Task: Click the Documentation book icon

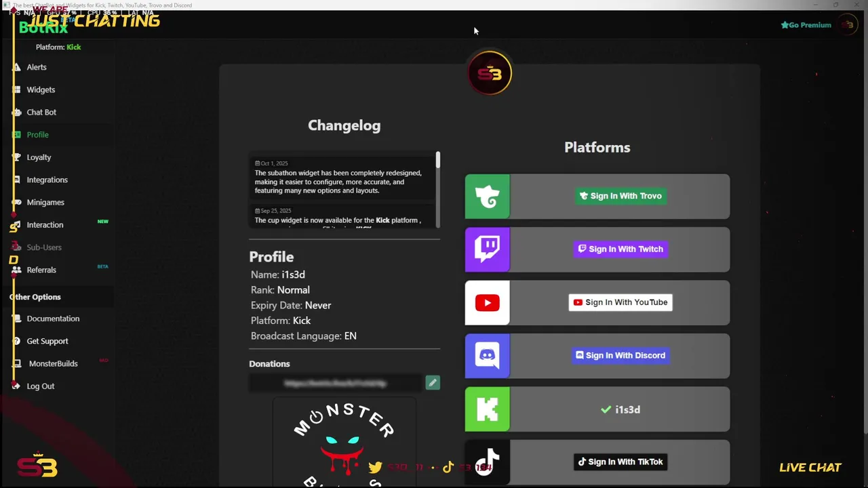Action: click(17, 319)
